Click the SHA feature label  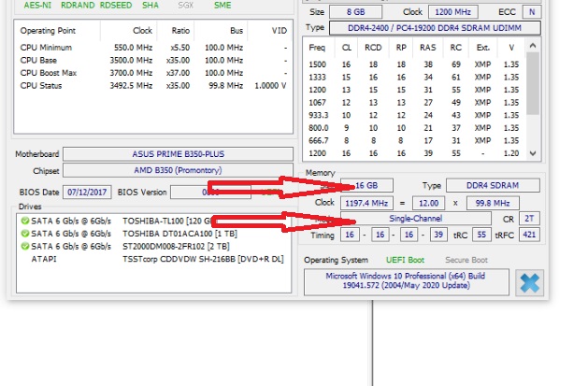151,6
